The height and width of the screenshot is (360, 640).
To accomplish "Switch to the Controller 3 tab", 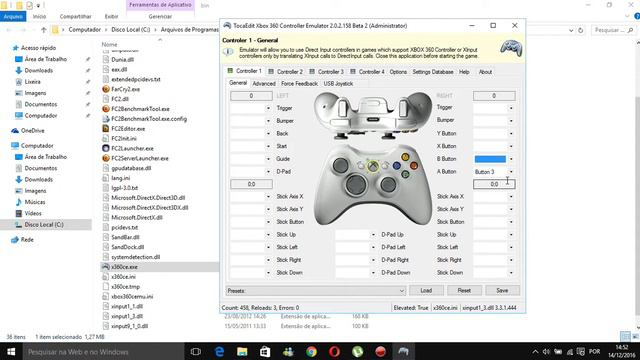I will coord(326,72).
